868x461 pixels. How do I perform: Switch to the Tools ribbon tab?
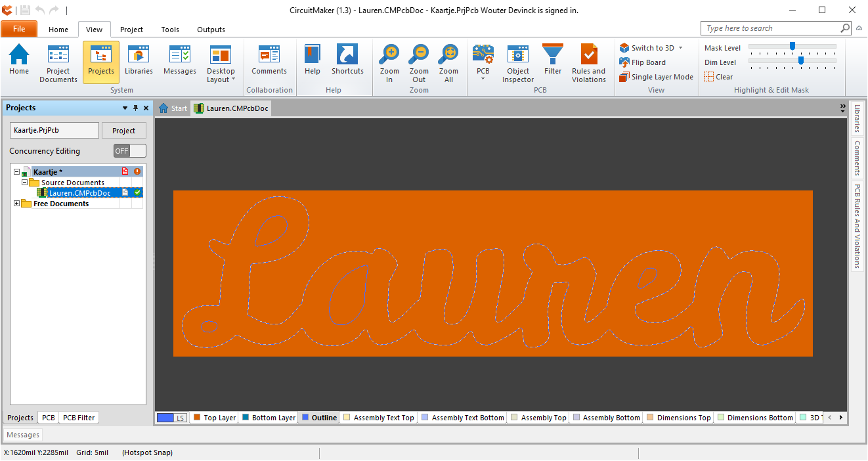pos(170,30)
